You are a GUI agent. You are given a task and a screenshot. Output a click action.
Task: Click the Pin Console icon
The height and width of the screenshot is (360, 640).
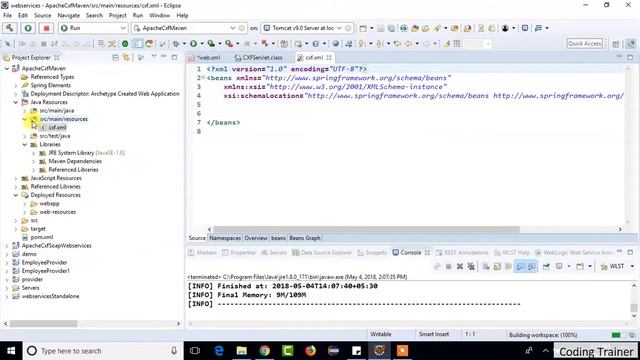546,267
